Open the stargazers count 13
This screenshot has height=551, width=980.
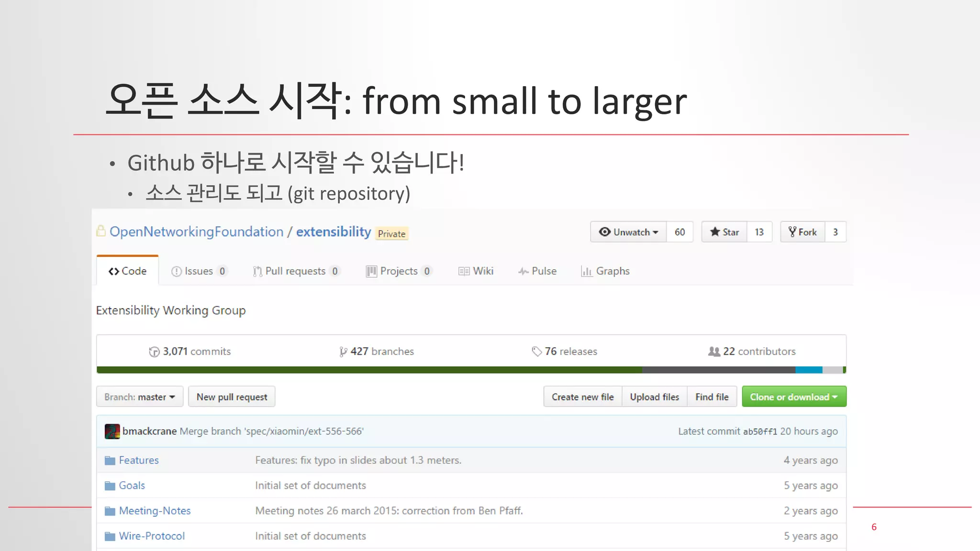click(759, 232)
